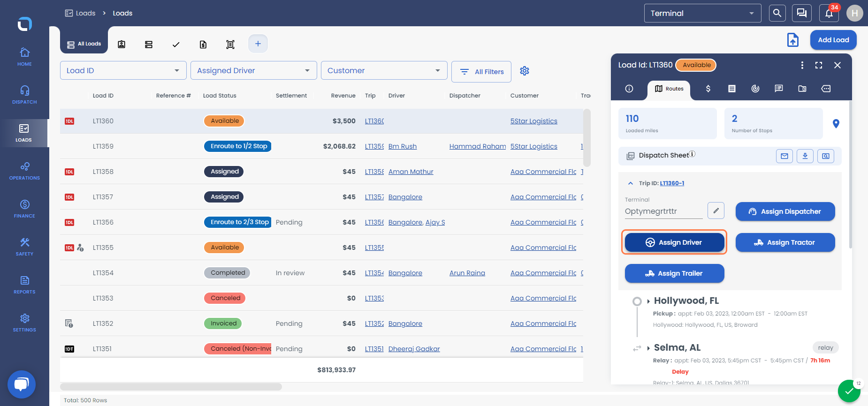868x406 pixels.
Task: Open Operations in sidebar
Action: click(x=24, y=171)
